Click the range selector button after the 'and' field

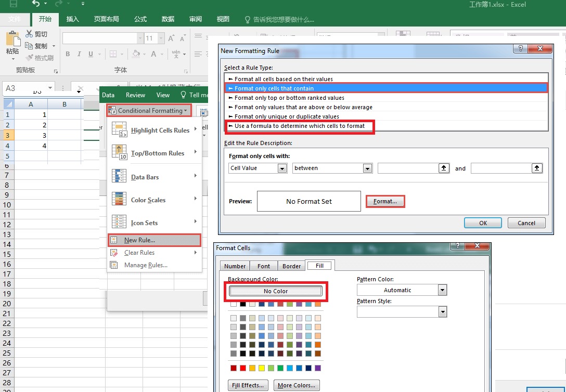537,168
